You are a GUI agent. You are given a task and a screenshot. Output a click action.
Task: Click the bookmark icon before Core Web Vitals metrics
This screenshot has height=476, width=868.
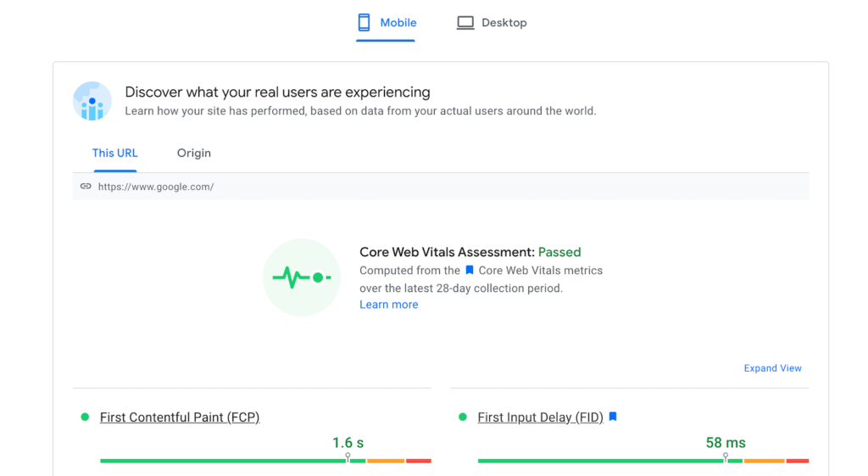pos(470,271)
